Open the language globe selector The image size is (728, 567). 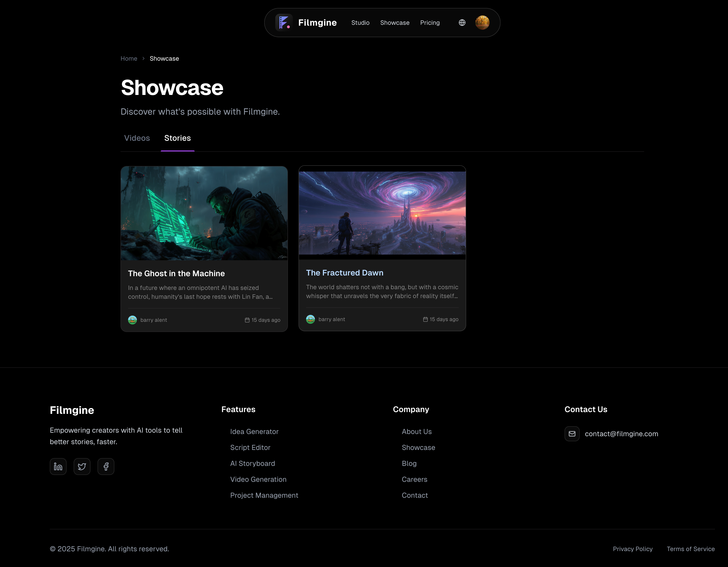coord(462,22)
